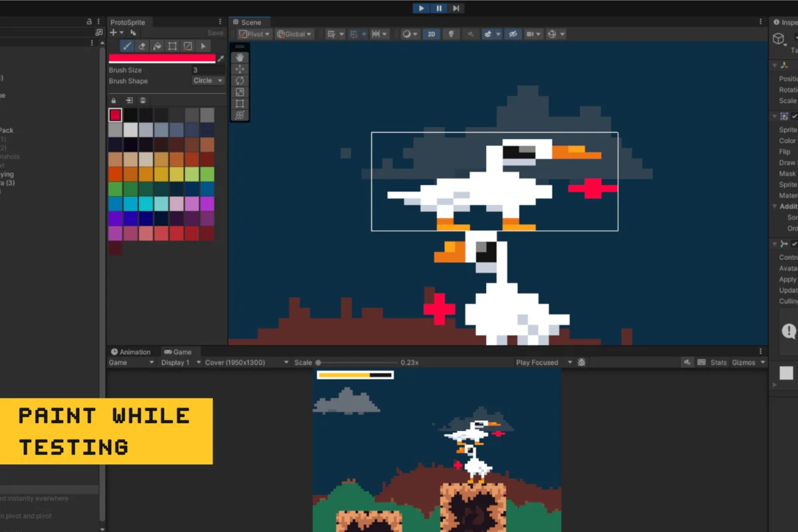Image resolution: width=798 pixels, height=532 pixels.
Task: Pick the eyedropper next to the color bar
Action: tap(221, 59)
